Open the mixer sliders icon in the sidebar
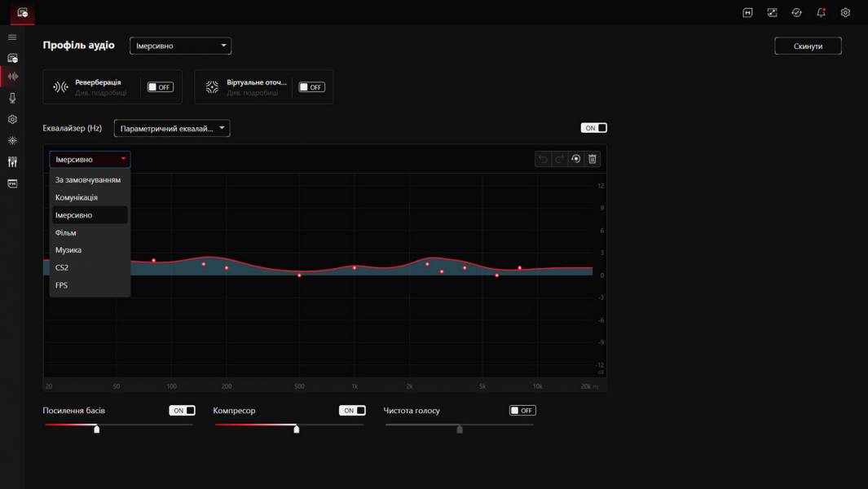 (x=12, y=161)
